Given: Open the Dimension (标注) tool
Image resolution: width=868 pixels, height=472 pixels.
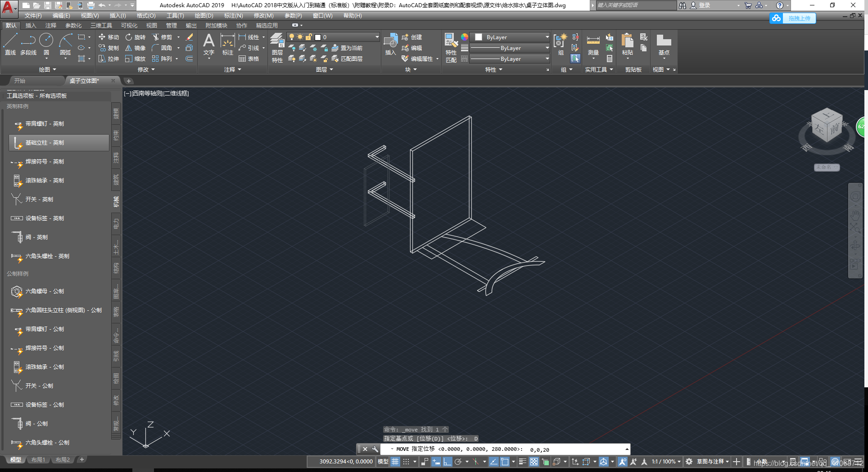Looking at the screenshot, I should point(228,44).
